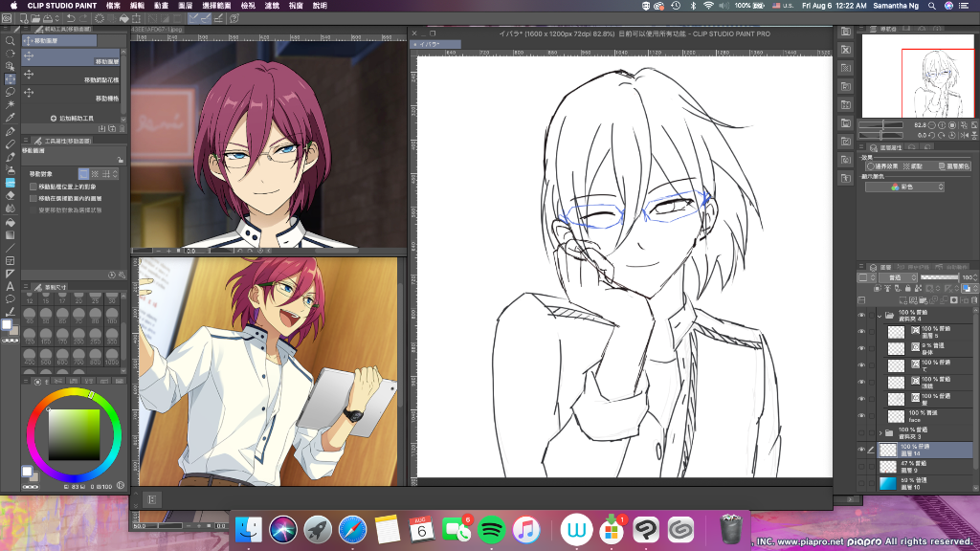Toggle the 圖層顏色 layer color button
980x551 pixels.
click(954, 166)
